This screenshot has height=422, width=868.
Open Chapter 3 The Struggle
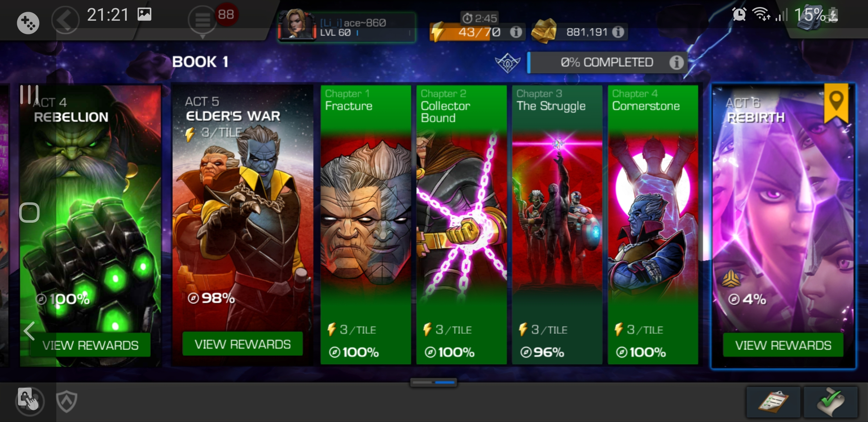tap(557, 225)
